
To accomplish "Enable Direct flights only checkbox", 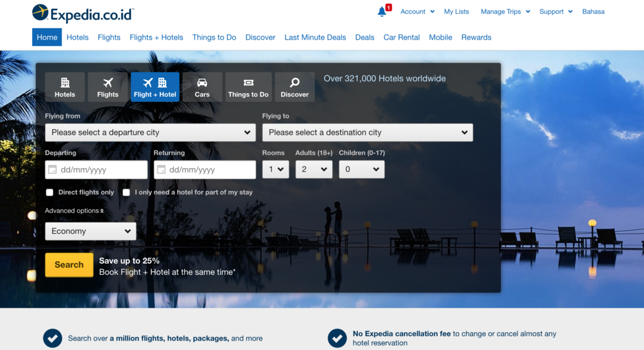I will tap(50, 192).
